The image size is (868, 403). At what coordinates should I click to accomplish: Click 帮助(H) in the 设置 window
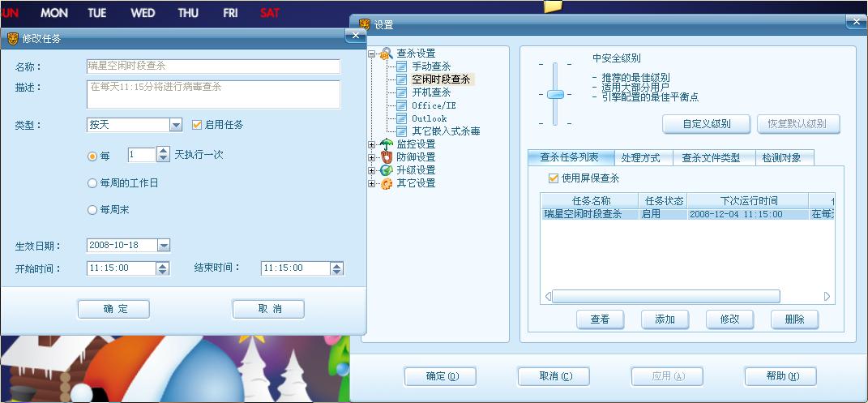coord(780,376)
